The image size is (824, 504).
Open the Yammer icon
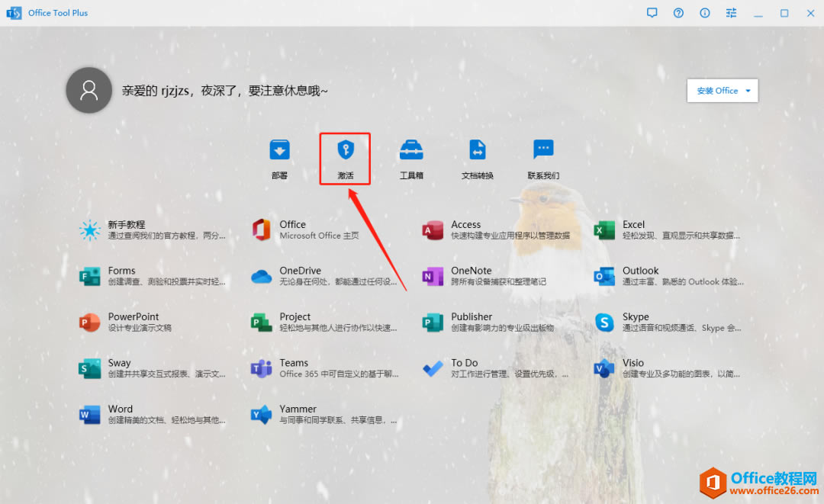click(261, 415)
